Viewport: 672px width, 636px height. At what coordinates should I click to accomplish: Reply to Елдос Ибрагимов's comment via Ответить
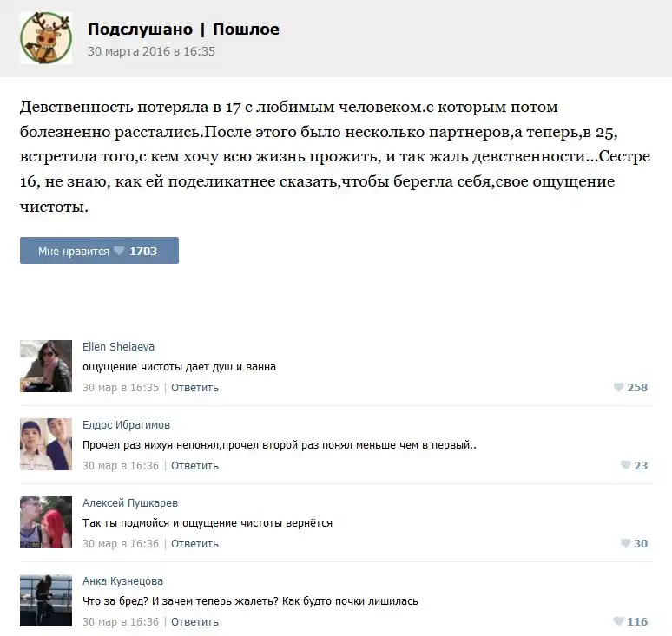tap(194, 466)
